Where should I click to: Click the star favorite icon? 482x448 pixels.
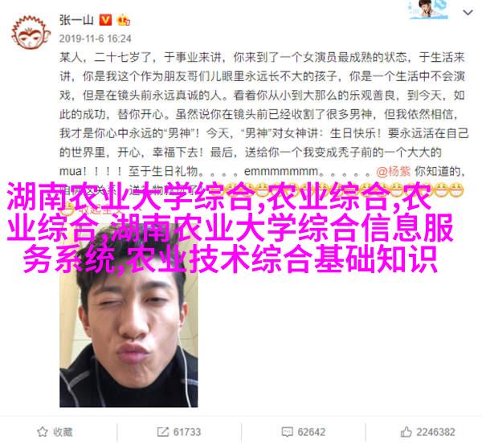click(43, 432)
